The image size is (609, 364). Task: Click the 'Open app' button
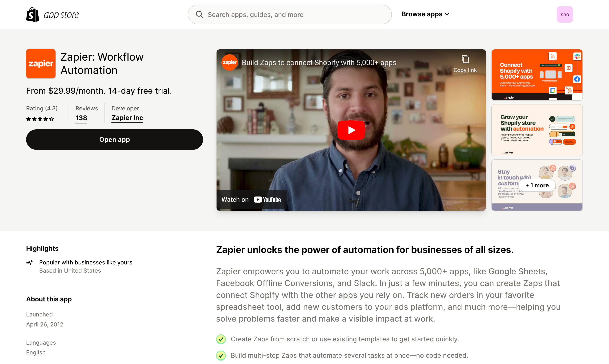pos(114,139)
